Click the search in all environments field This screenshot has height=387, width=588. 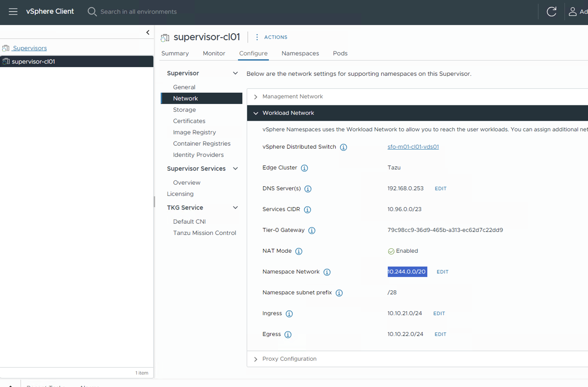(138, 11)
